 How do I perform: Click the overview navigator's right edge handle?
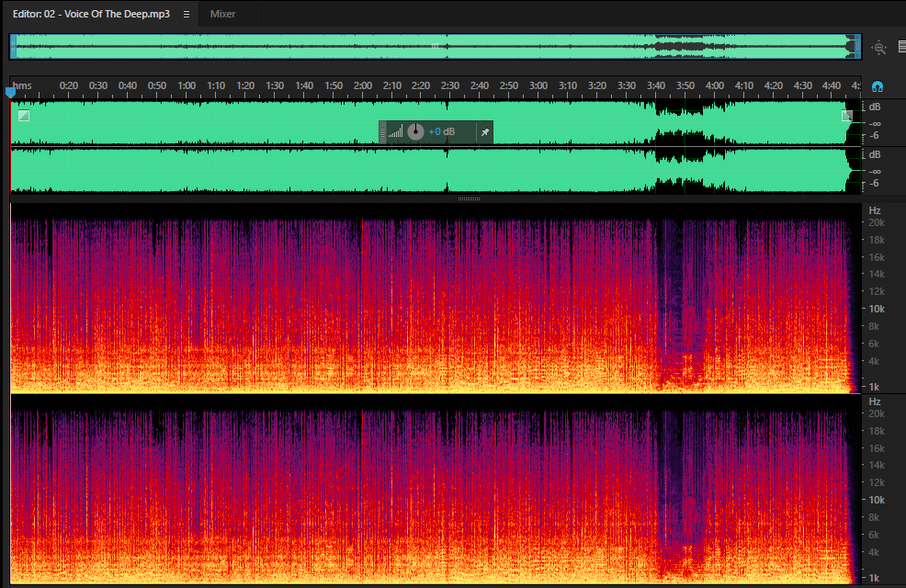click(858, 46)
